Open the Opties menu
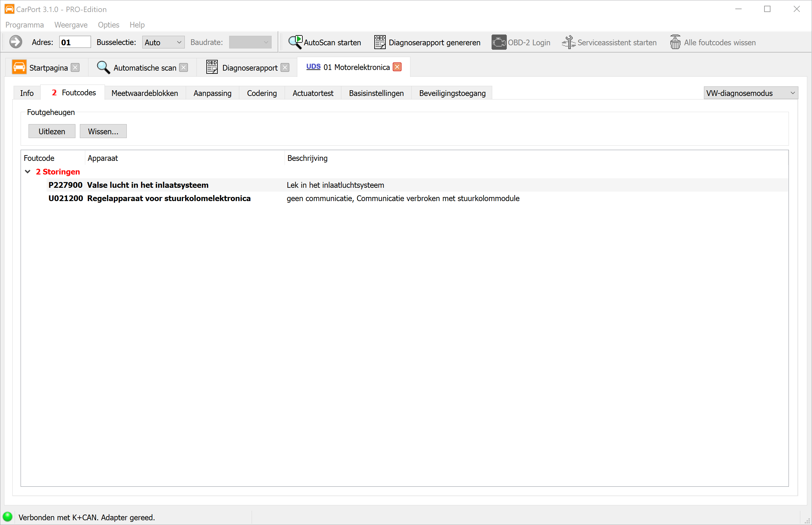The image size is (812, 525). 108,25
